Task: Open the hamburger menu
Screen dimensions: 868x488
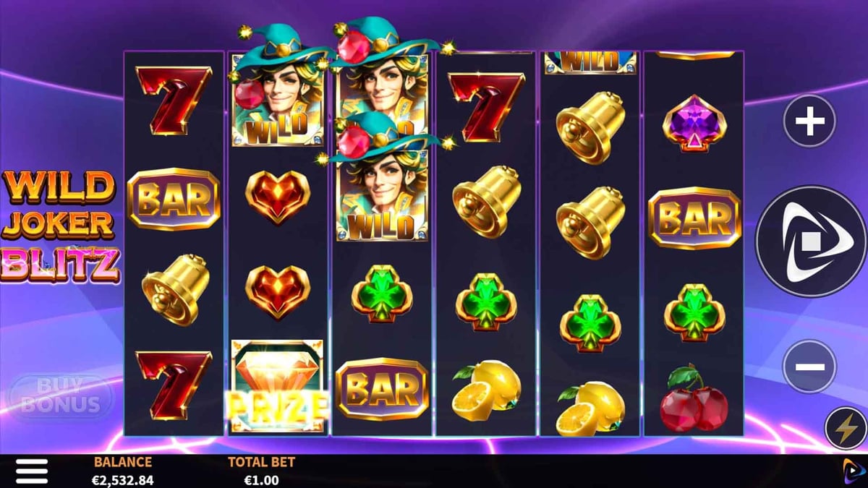Action: click(x=32, y=471)
